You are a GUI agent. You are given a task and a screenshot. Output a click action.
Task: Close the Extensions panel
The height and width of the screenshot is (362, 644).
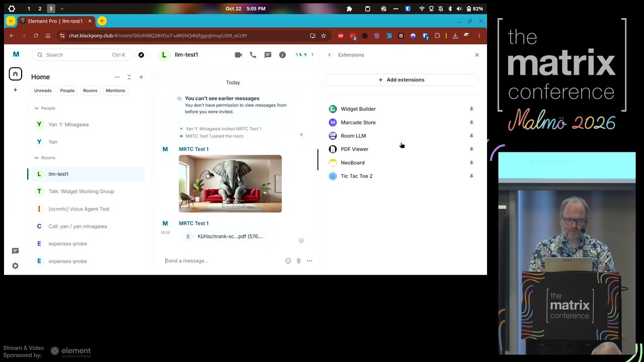pos(477,55)
